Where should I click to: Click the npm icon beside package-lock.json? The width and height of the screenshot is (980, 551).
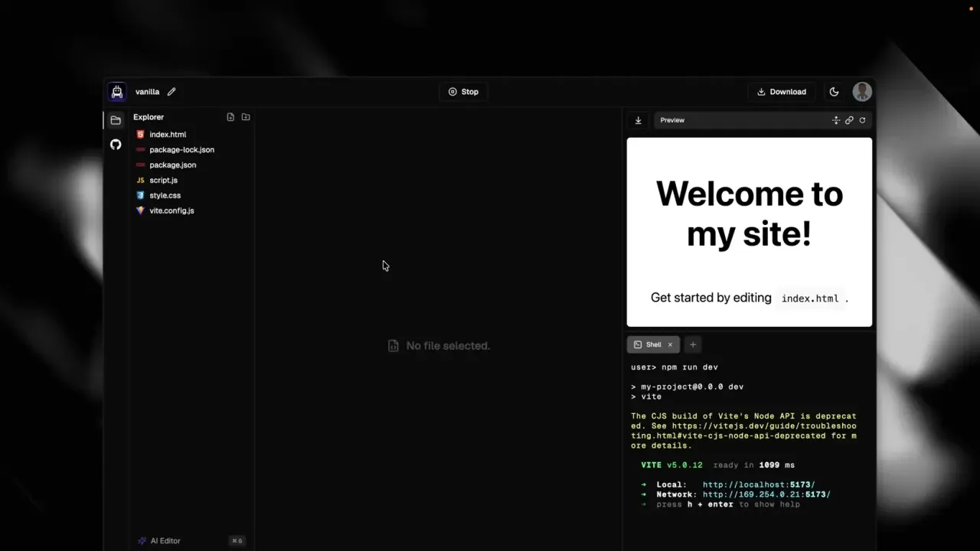(x=140, y=150)
